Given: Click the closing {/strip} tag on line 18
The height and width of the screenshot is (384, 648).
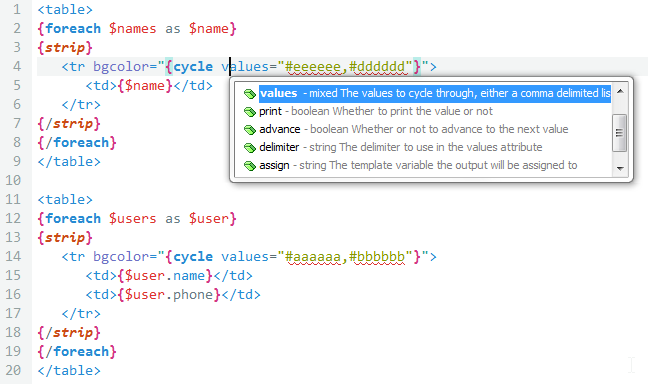Looking at the screenshot, I should pos(69,333).
